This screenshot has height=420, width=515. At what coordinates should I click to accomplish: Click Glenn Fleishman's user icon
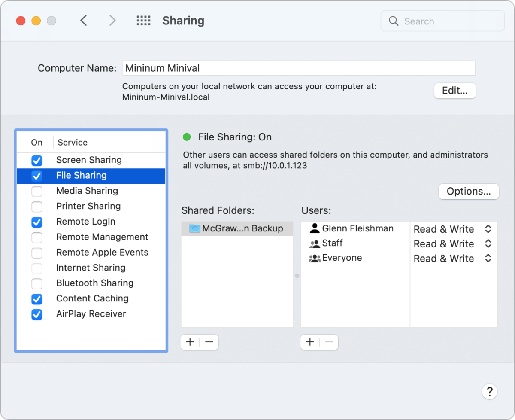tap(315, 228)
